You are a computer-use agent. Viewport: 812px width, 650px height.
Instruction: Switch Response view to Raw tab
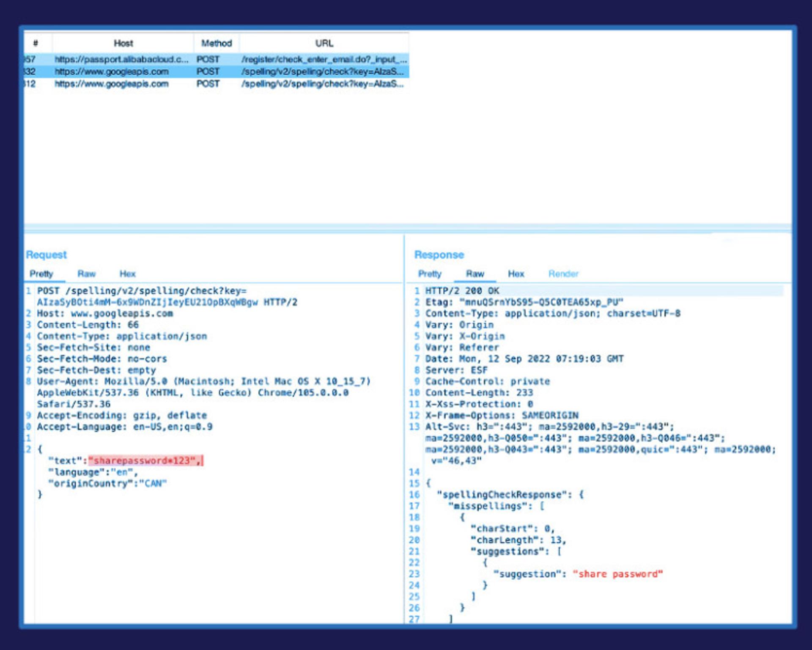[x=475, y=274]
